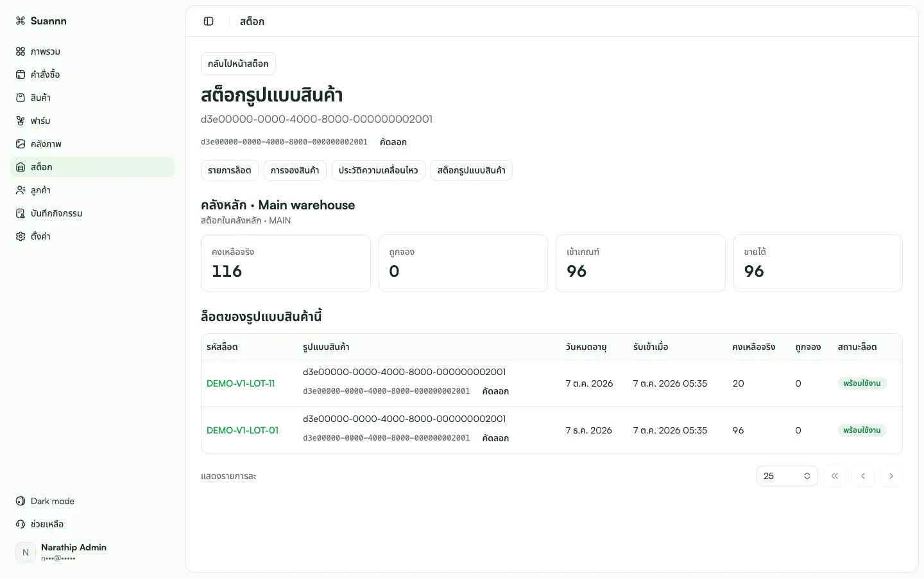Click the ถูกจอง 0 summary card
This screenshot has width=924, height=578.
click(463, 263)
